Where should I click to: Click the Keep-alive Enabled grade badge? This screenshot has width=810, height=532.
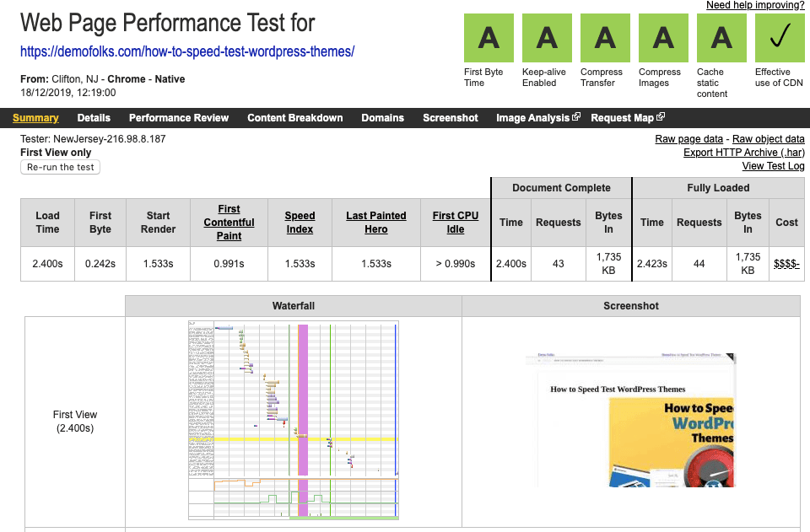click(547, 38)
